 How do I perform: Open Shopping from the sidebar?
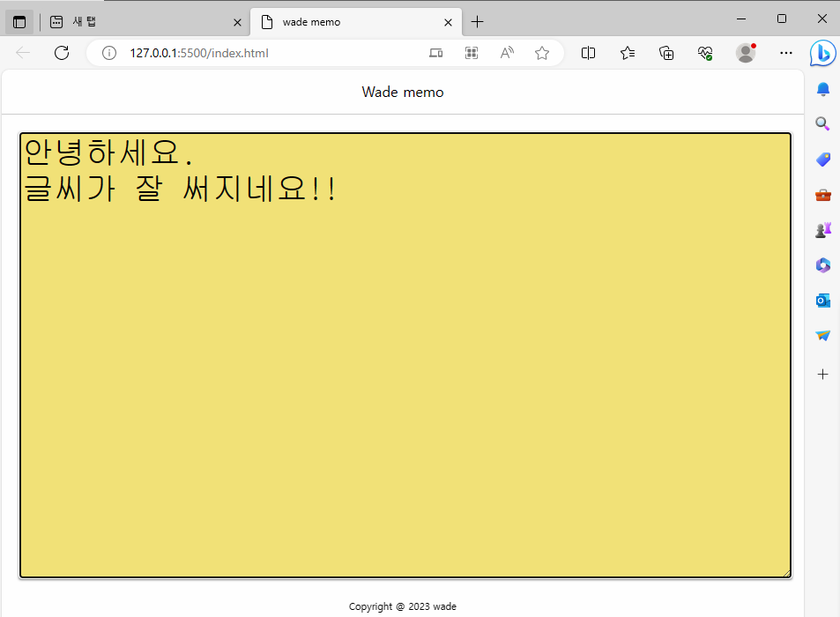[822, 160]
